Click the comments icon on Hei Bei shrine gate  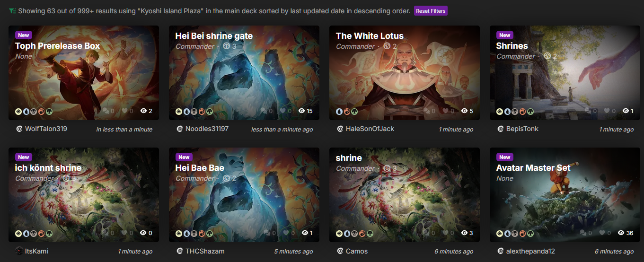click(265, 111)
